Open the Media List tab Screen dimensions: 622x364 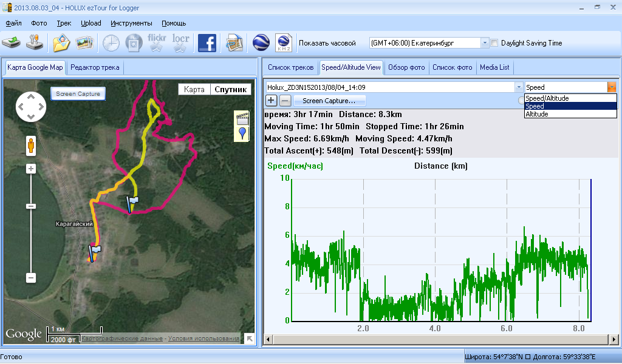(494, 67)
